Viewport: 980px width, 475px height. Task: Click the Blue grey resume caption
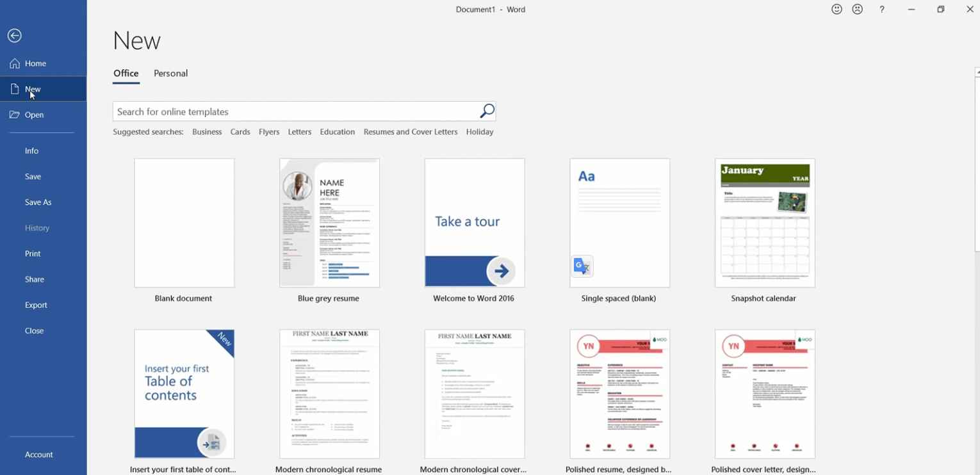(x=329, y=298)
